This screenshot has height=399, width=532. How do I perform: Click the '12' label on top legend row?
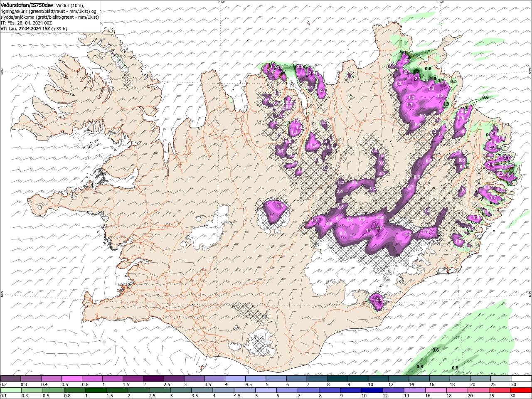tap(391, 384)
